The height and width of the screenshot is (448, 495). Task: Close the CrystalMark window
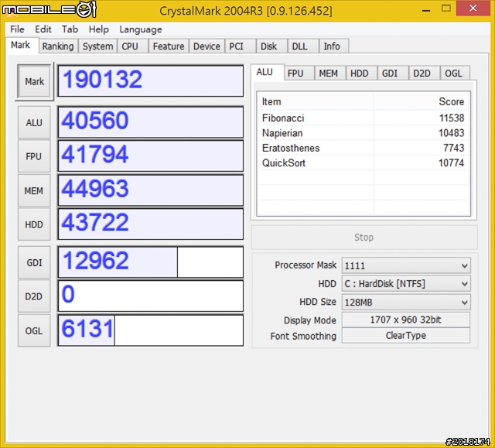pyautogui.click(x=473, y=9)
